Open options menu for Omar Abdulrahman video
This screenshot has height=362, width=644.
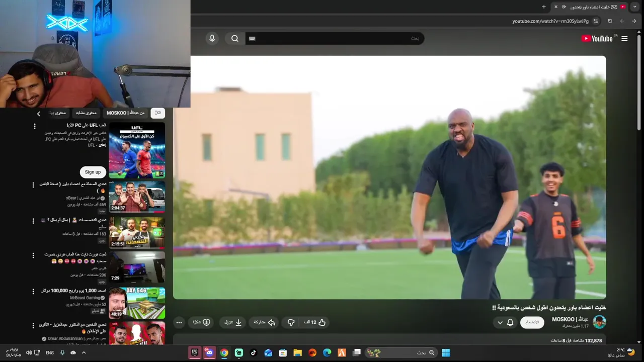tap(34, 326)
